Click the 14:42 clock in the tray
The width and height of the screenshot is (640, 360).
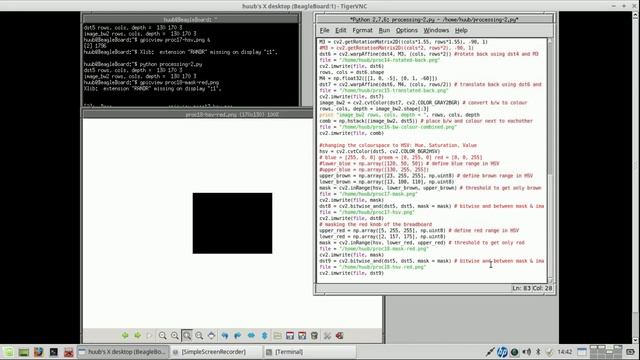564,352
